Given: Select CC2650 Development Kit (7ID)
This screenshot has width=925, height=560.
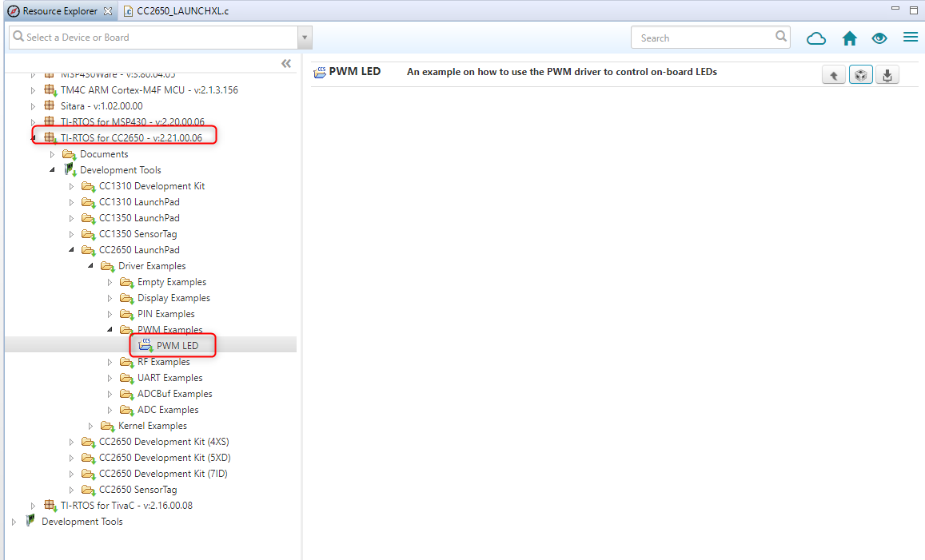Looking at the screenshot, I should click(x=163, y=474).
